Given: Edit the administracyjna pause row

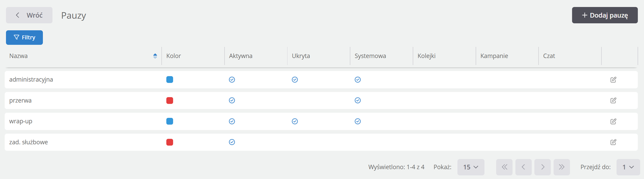Looking at the screenshot, I should [613, 80].
